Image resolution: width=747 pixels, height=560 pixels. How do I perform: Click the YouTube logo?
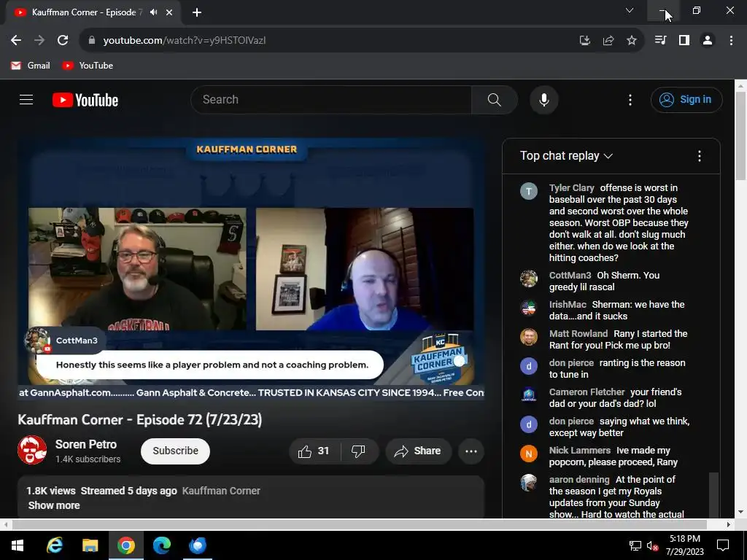tap(85, 100)
